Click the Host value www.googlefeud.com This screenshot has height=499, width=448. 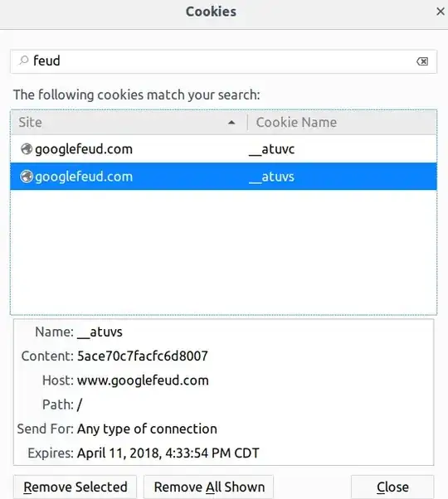(143, 380)
